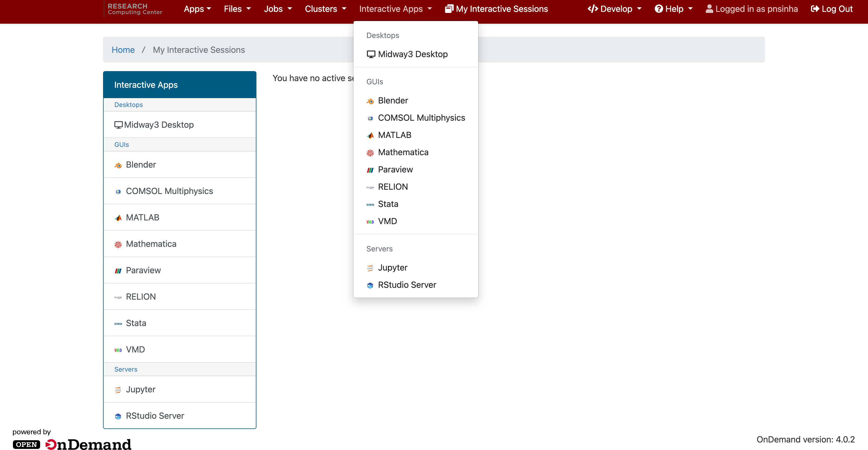This screenshot has height=450, width=868.
Task: Expand the Clusters dropdown menu
Action: click(325, 9)
